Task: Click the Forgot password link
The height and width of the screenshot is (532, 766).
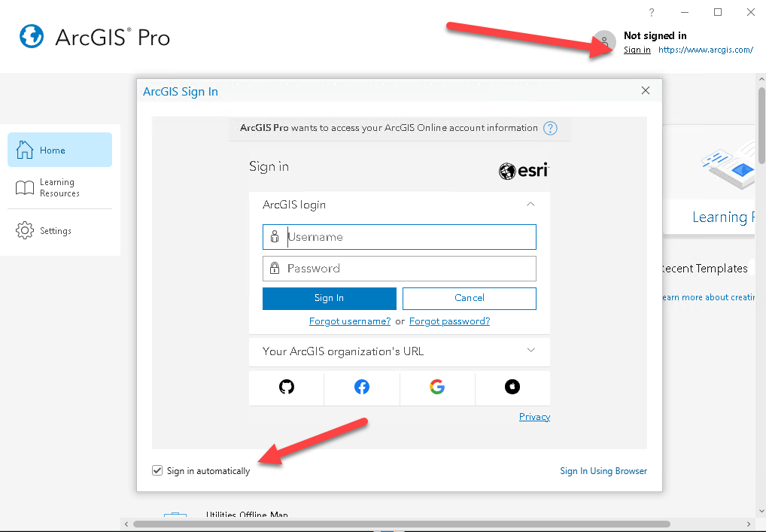Action: 449,321
